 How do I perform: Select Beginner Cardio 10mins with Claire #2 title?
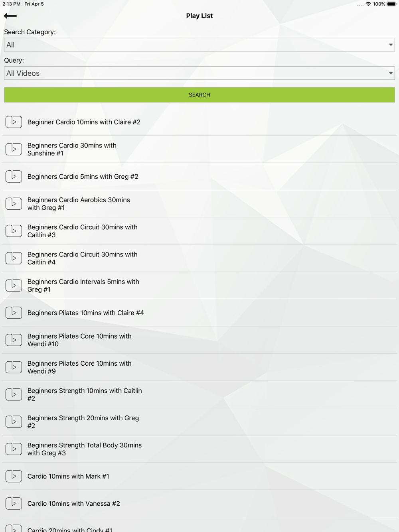tap(84, 122)
